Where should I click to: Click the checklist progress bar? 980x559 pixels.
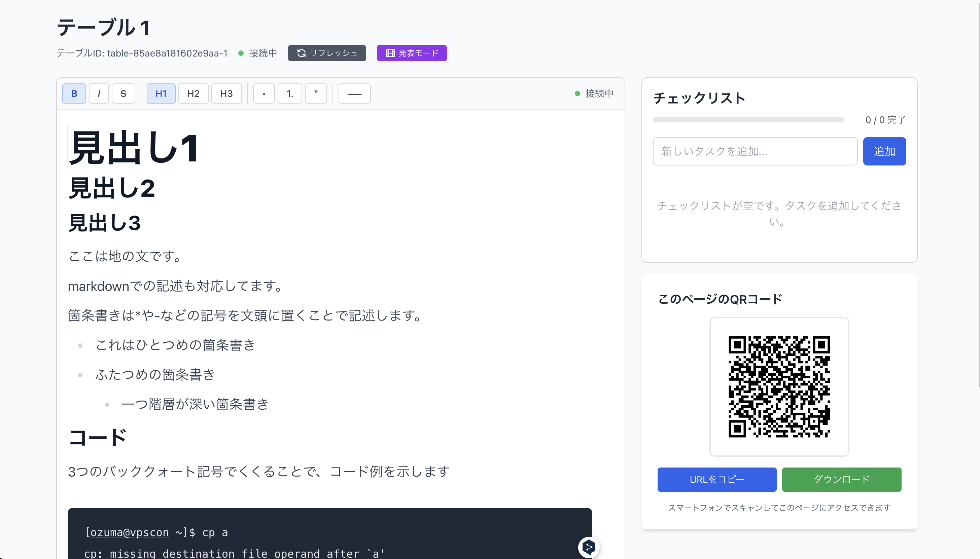pyautogui.click(x=748, y=120)
